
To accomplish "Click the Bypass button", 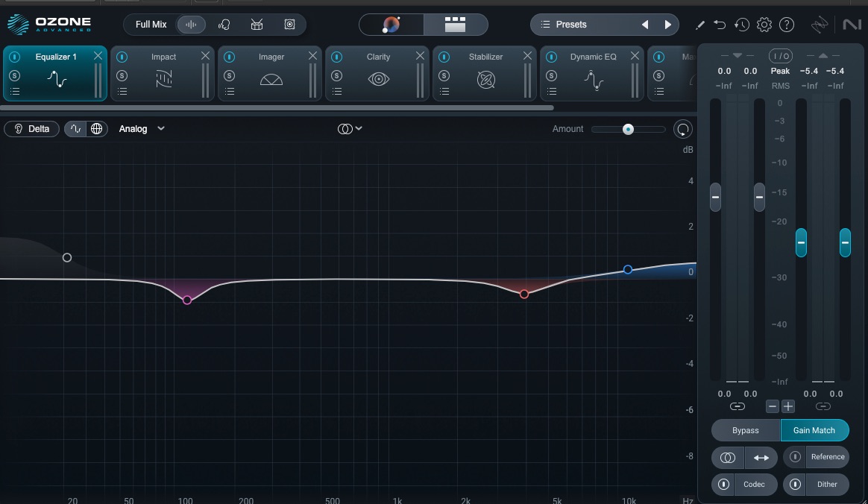I will 745,430.
